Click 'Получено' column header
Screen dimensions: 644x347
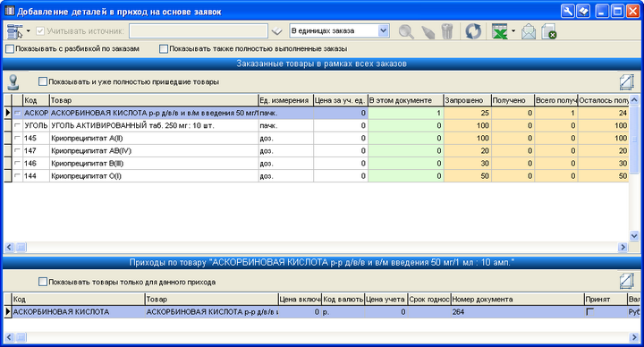click(x=513, y=100)
